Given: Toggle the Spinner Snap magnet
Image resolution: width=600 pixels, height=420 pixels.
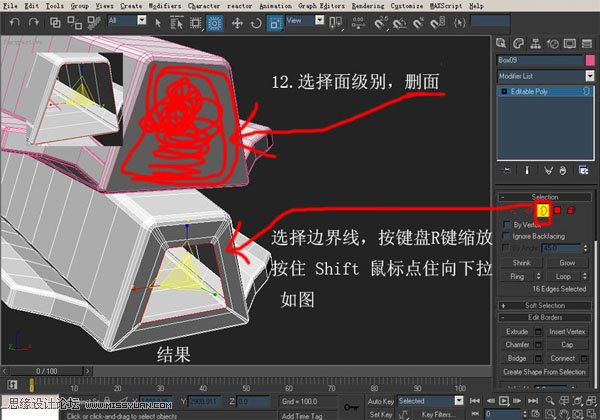Looking at the screenshot, I should [437, 23].
